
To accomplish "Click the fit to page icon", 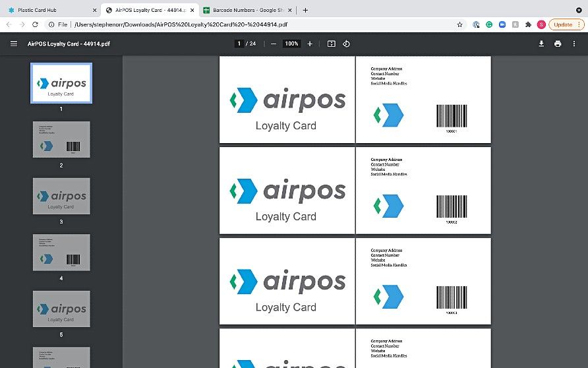I will pos(332,44).
